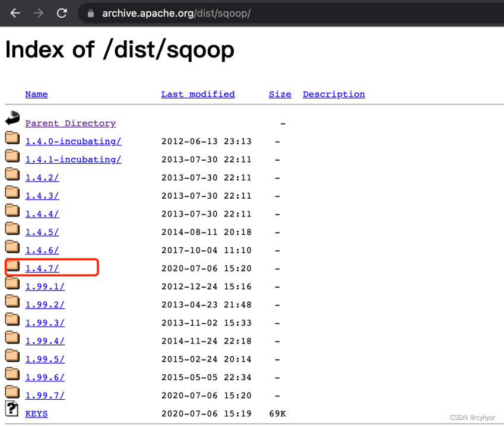Click the KEYS file size '69K'

click(277, 413)
